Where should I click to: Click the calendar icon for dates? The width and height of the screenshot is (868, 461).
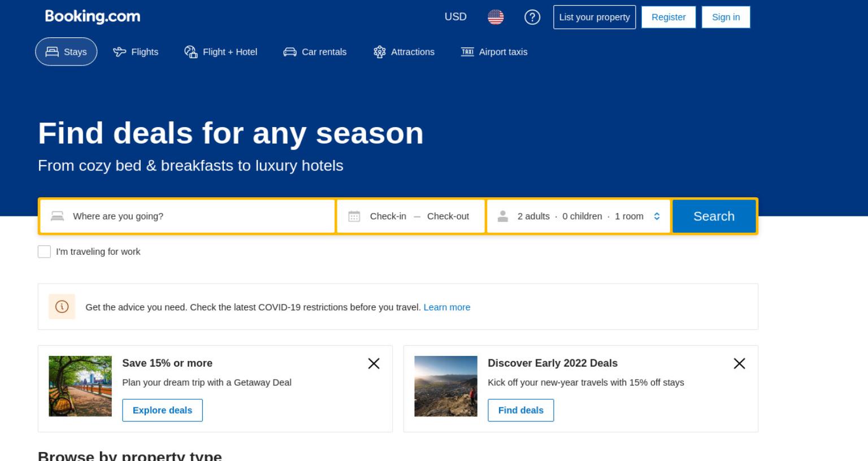354,216
